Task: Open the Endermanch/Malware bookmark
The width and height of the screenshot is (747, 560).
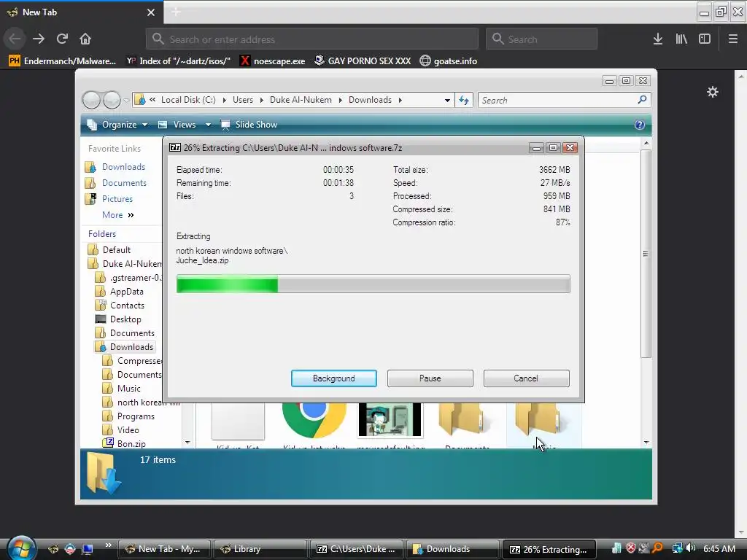Action: (63, 61)
